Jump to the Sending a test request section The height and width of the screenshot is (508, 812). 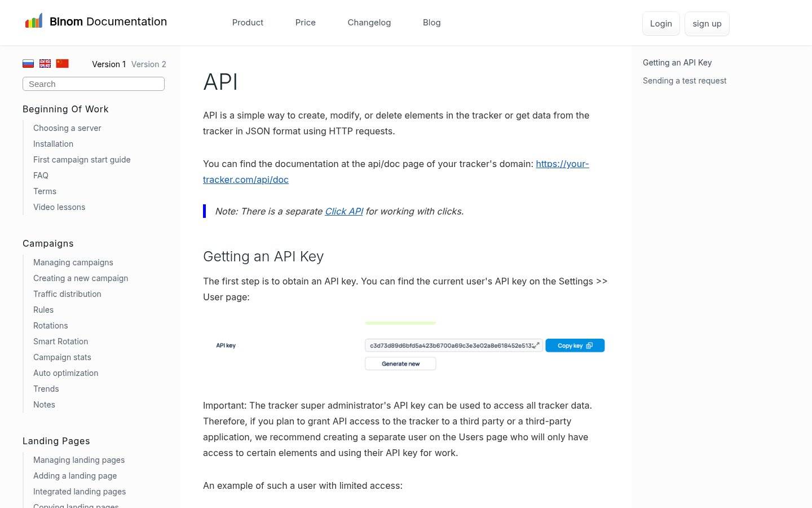685,81
